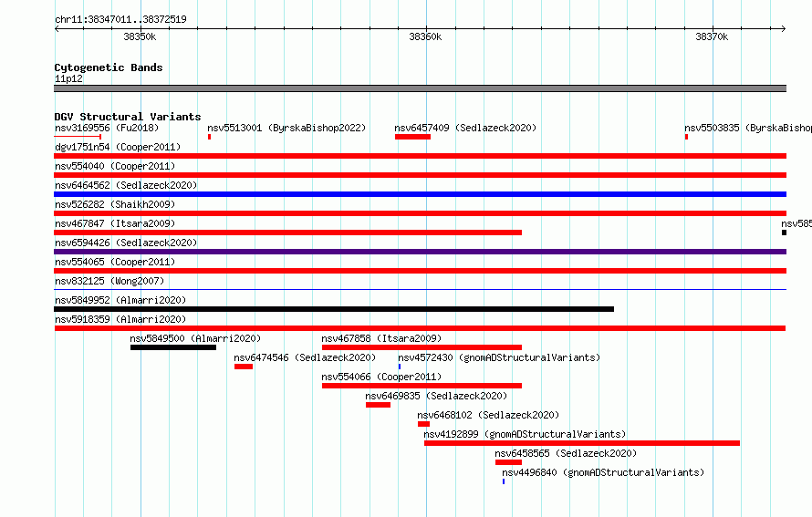Click the small red marker under nsv5513001
Screen dimensions: 812x517
209,137
